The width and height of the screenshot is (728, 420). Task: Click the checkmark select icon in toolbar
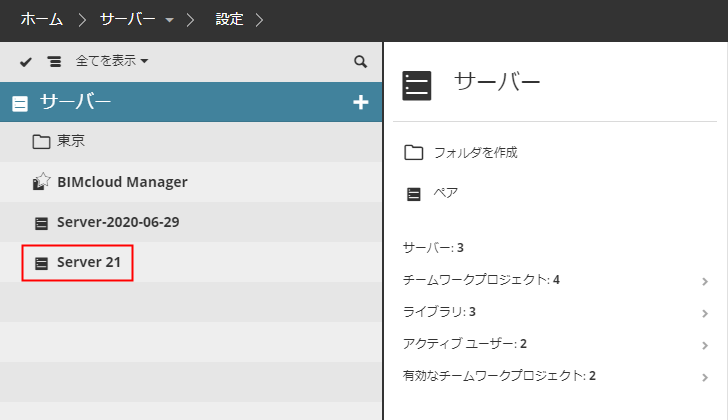pyautogui.click(x=26, y=62)
